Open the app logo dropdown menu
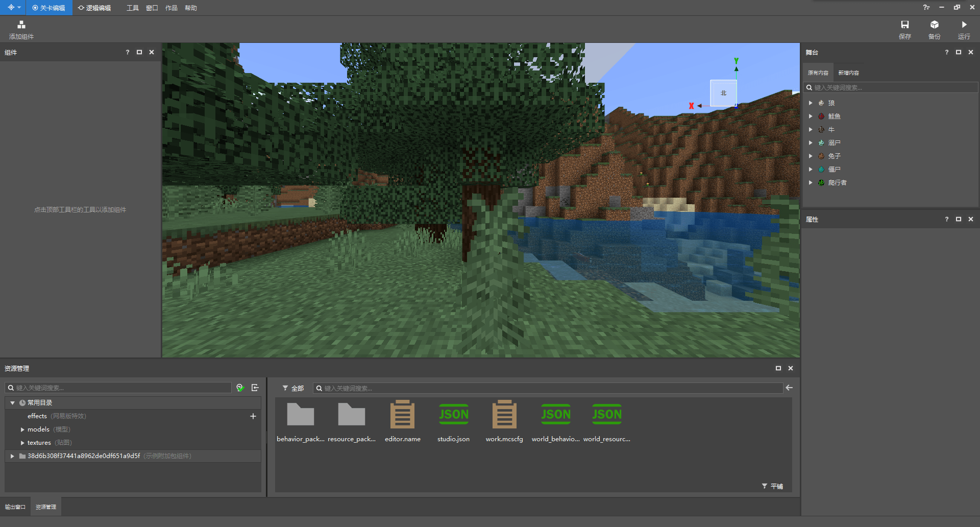This screenshot has height=527, width=980. click(x=14, y=8)
